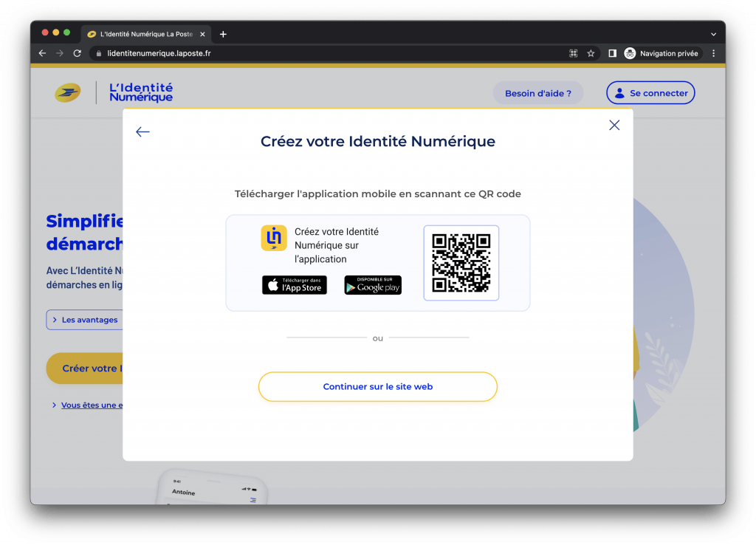Click the "ou" separator label
This screenshot has height=545, width=756.
click(378, 338)
